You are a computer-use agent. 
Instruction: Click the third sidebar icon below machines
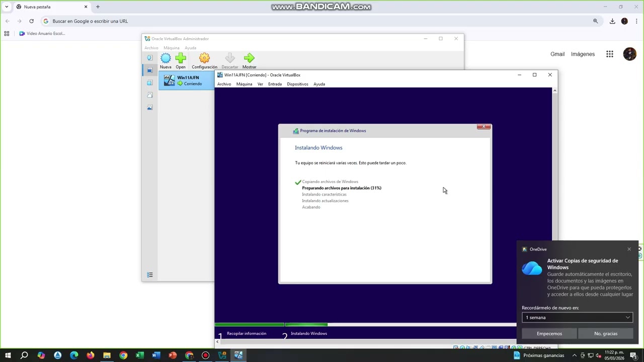click(x=149, y=82)
